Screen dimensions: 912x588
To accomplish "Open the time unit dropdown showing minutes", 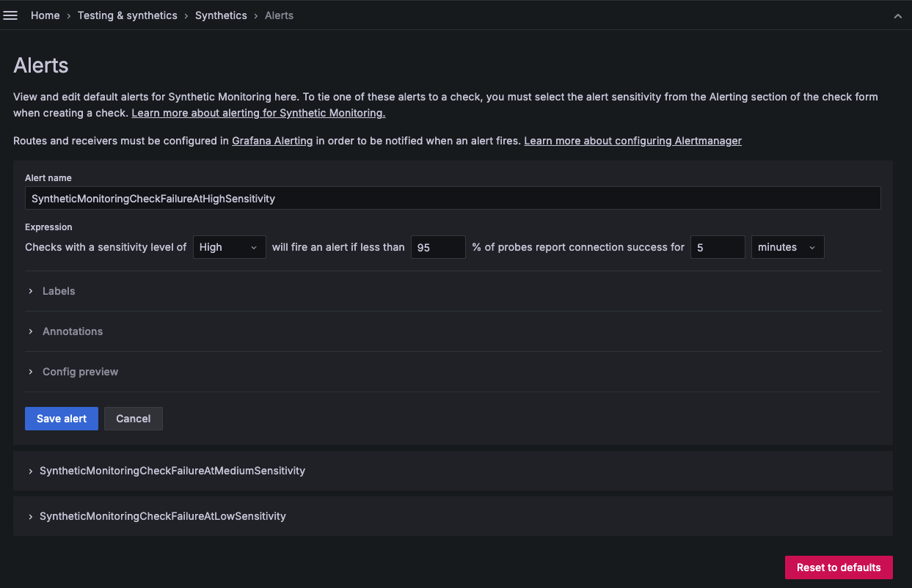I will [787, 247].
